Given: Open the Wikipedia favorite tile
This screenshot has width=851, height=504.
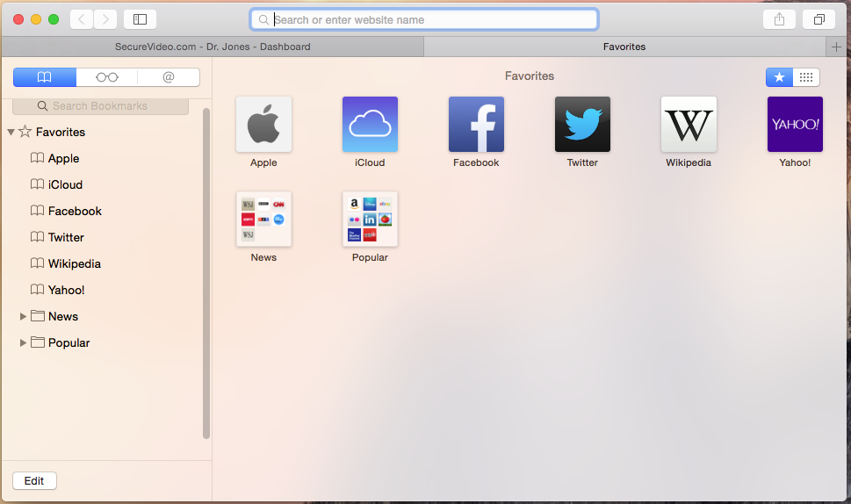Looking at the screenshot, I should click(689, 125).
